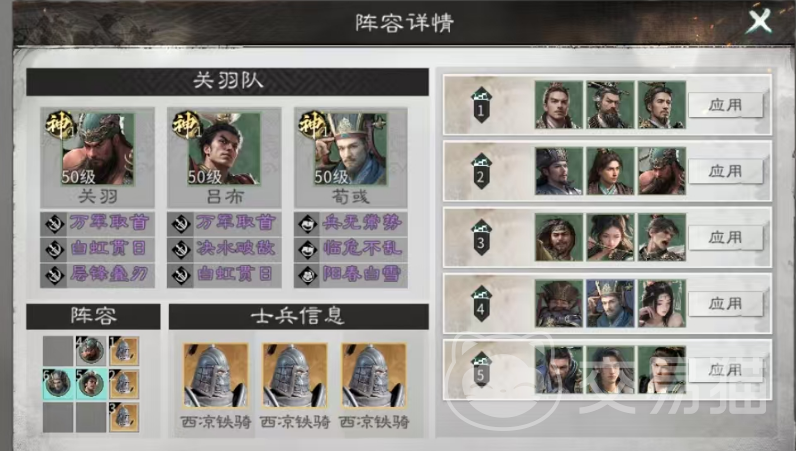Select the highlighted formation slot 6
Viewport: 796px width, 451px height.
point(58,384)
